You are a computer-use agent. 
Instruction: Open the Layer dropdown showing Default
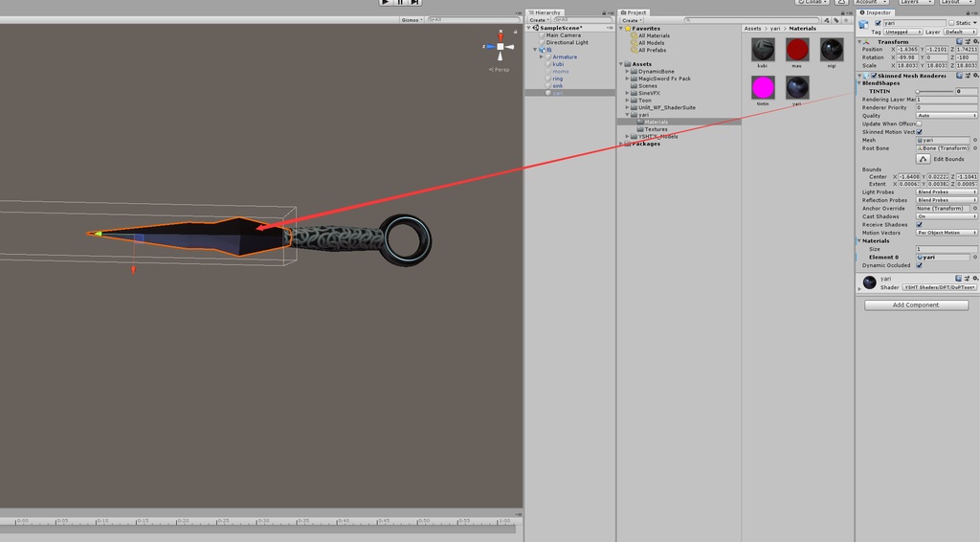coord(960,32)
